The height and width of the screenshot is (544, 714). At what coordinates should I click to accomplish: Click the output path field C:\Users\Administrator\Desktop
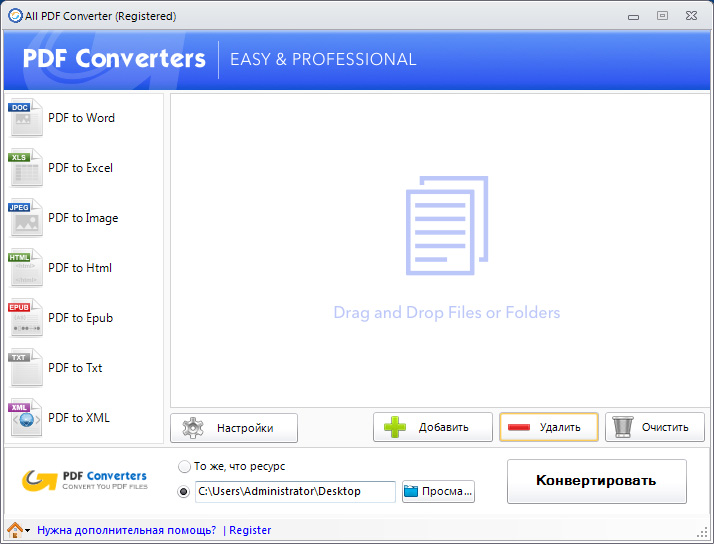tap(295, 492)
